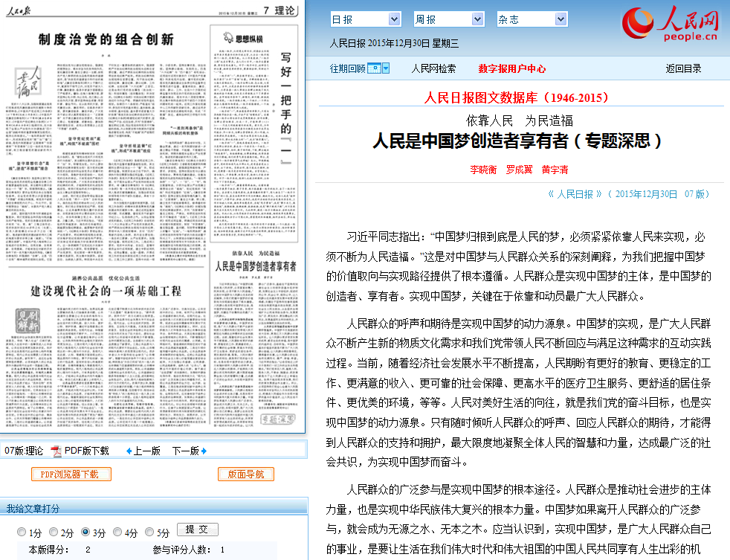Click the 人民日报 masthead on page thumbnail
Viewport: 730px width, 560px height.
click(x=18, y=10)
